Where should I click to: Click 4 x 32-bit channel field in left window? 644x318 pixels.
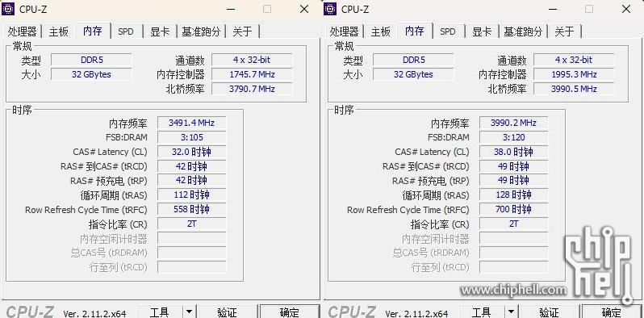point(252,60)
